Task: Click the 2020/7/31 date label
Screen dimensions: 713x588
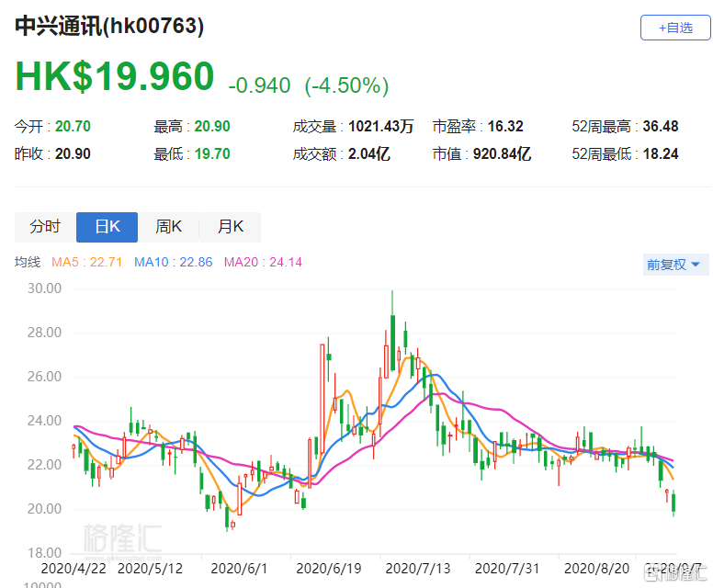Action: point(507,569)
